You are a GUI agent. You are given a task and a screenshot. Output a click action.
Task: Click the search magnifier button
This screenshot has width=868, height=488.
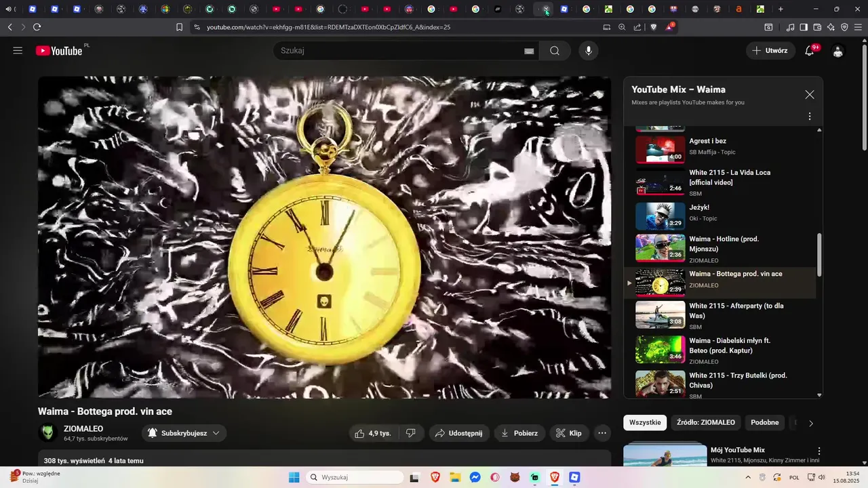point(555,51)
